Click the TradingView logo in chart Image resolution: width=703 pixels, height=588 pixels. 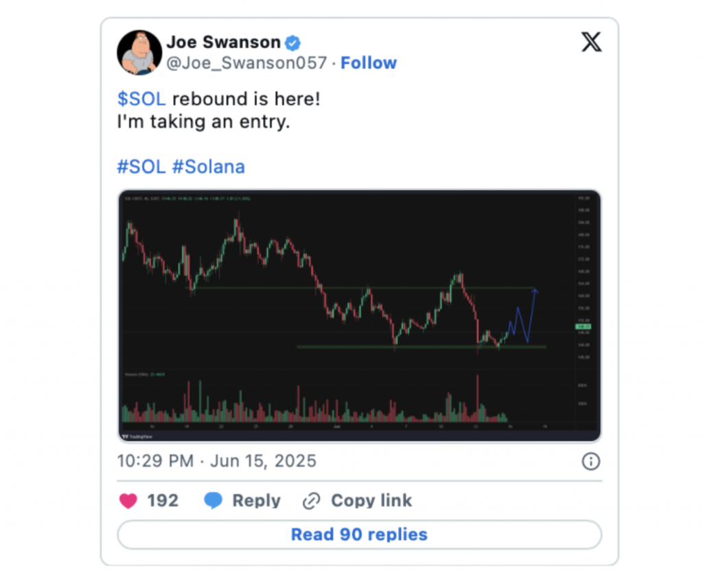point(137,436)
